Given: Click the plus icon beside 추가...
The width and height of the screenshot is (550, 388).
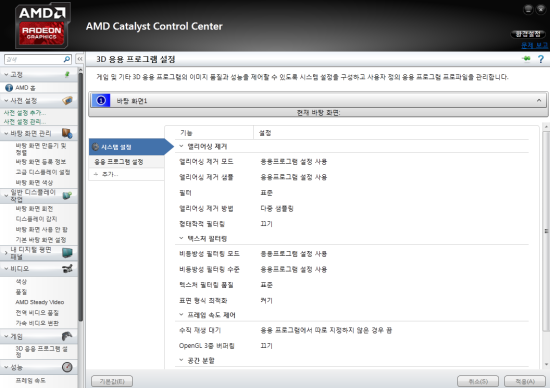Looking at the screenshot, I should click(x=96, y=174).
